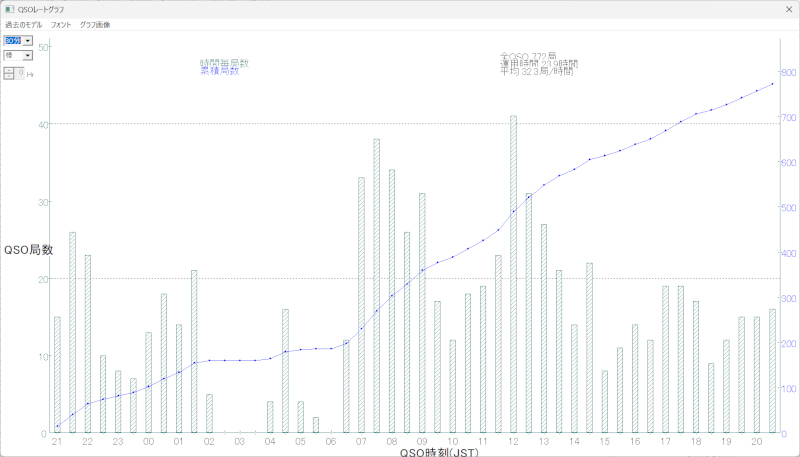This screenshot has width=800, height=457.
Task: Click the Hr stepper down arrow
Action: 10,77
